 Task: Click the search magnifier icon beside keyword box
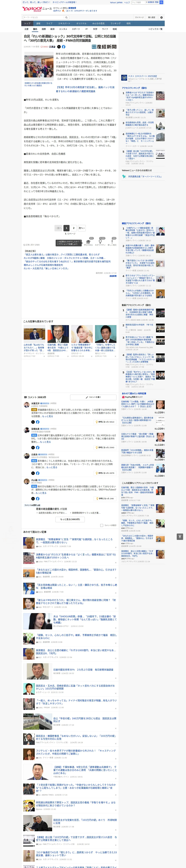tap(67, 17)
